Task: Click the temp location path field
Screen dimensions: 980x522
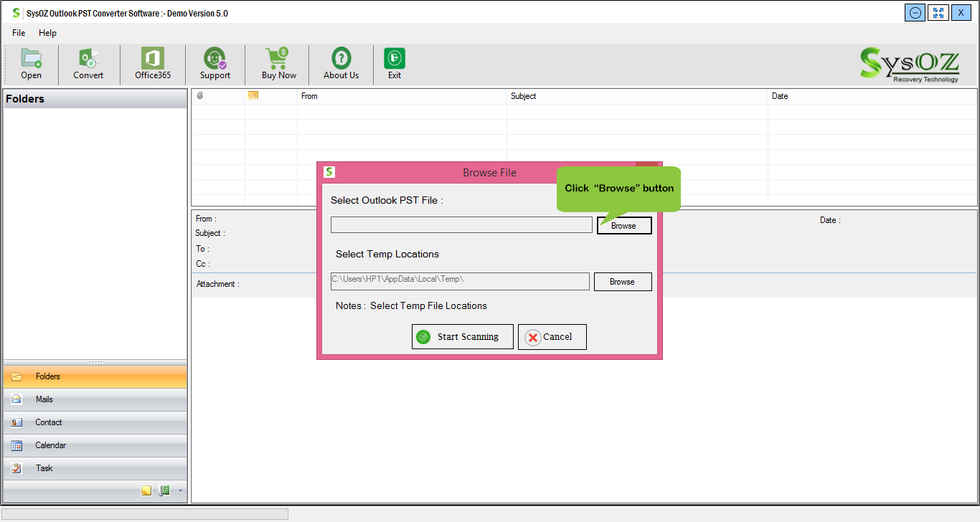Action: [460, 281]
